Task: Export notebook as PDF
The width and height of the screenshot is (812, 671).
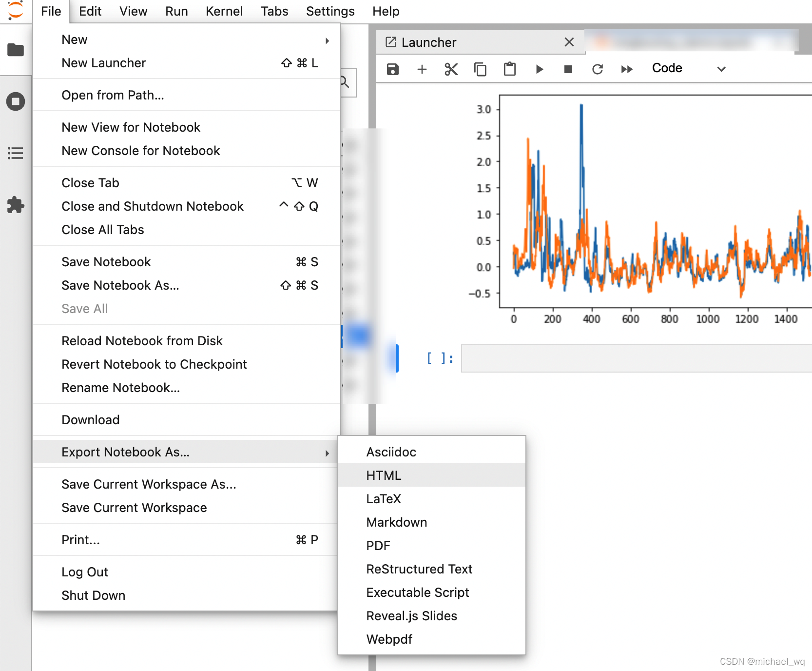Action: tap(432, 546)
